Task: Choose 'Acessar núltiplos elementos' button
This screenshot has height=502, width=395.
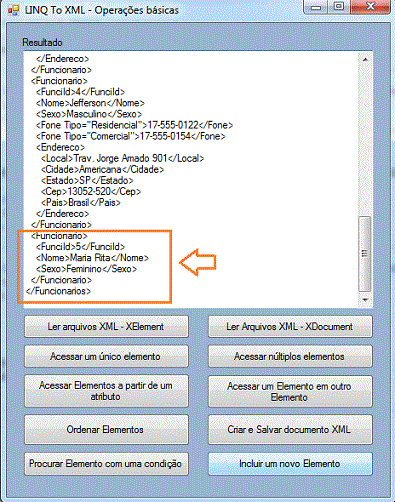Action: (290, 356)
